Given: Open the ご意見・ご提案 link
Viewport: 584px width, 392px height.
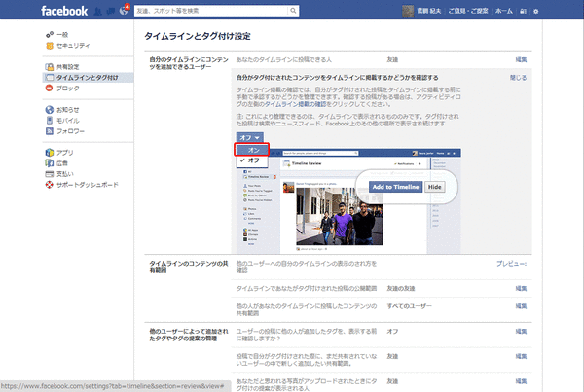Looking at the screenshot, I should point(468,11).
